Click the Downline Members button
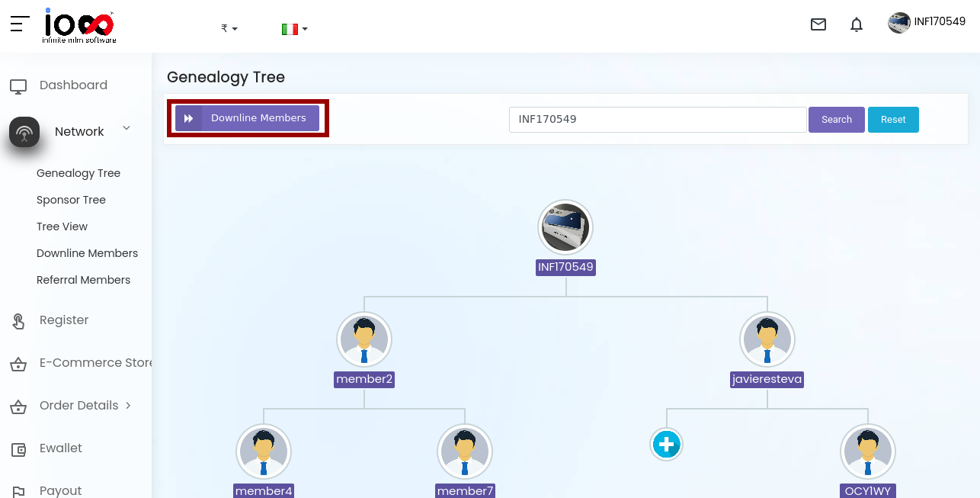The width and height of the screenshot is (980, 498). click(x=248, y=118)
